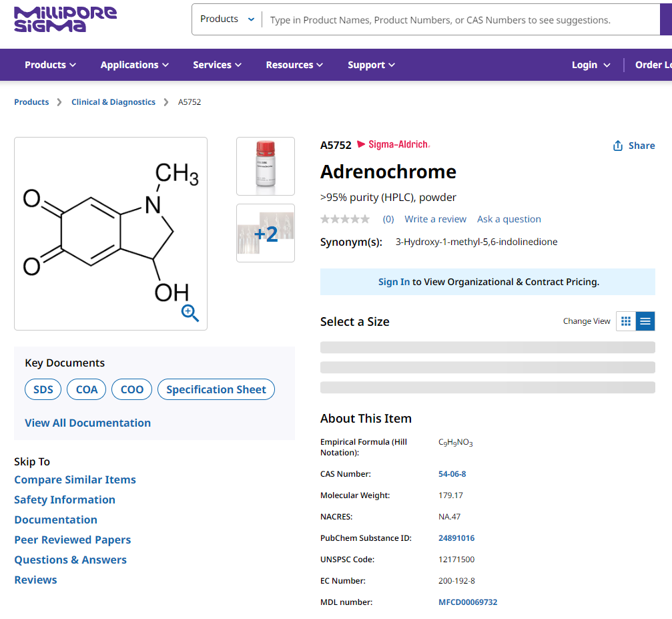Select the EC Number value 200-192-8
Viewport: 672px width, 619px height.
pyautogui.click(x=457, y=581)
